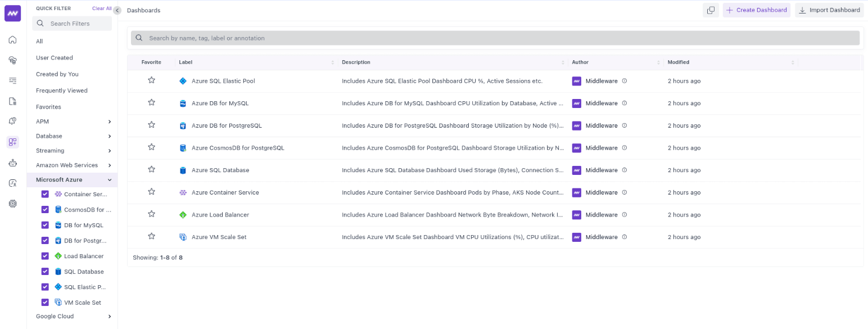Collapse the Microsoft Azure filter section

click(x=110, y=179)
